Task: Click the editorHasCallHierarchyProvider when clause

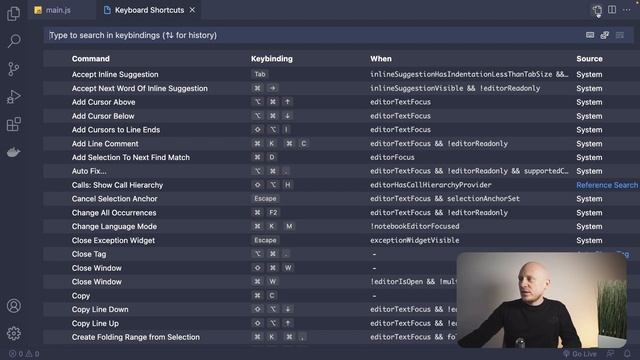Action: coord(431,185)
